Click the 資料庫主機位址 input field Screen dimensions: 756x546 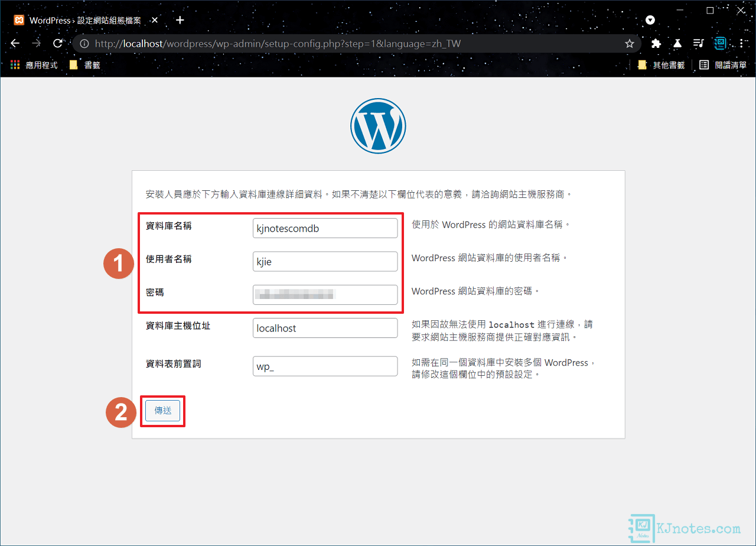tap(325, 328)
